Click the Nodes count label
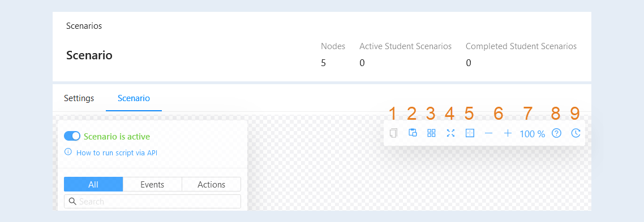 [333, 46]
